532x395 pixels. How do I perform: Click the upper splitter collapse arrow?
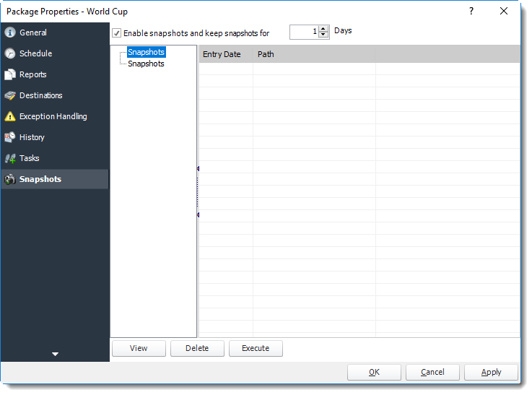pyautogui.click(x=198, y=169)
